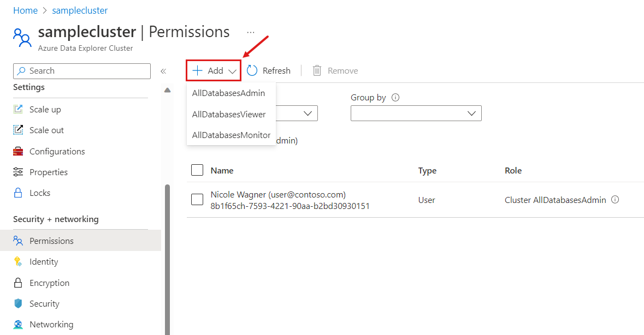Collapse the sidebar with double chevron
Image resolution: width=644 pixels, height=335 pixels.
pyautogui.click(x=163, y=71)
